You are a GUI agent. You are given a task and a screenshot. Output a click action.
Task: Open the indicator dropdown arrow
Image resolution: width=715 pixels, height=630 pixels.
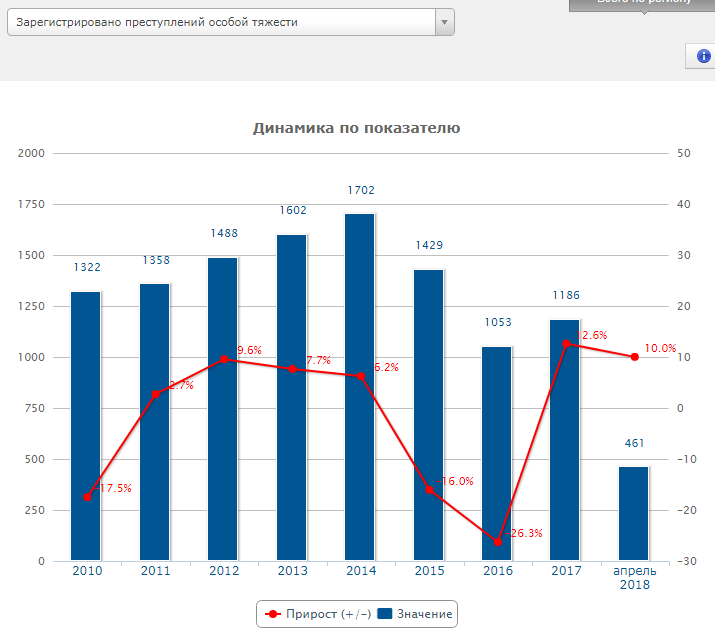[x=444, y=22]
